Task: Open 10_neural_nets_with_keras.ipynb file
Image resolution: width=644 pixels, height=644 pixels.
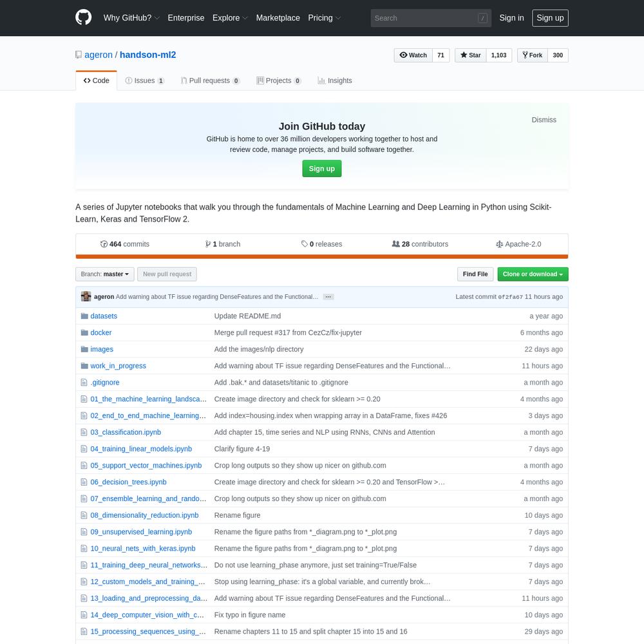Action: pos(142,548)
